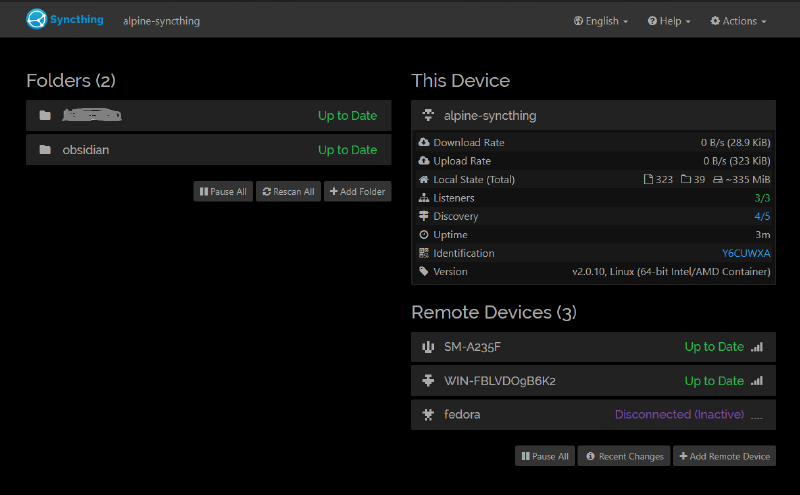Expand the redacted-name folder row
800x495 pixels.
[209, 115]
